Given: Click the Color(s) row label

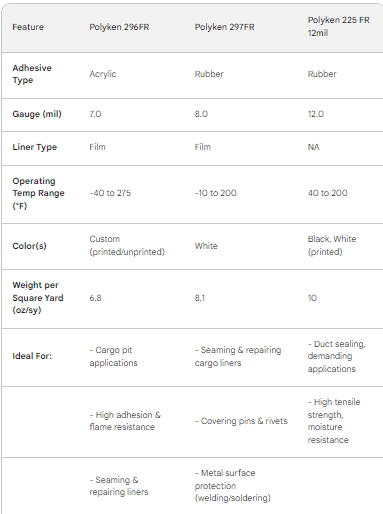Looking at the screenshot, I should pos(29,246).
